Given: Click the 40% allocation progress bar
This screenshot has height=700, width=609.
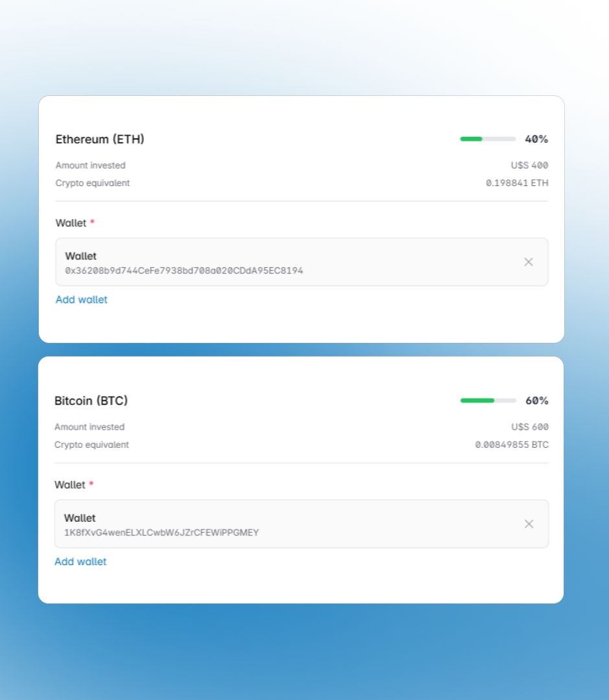Looking at the screenshot, I should [487, 139].
